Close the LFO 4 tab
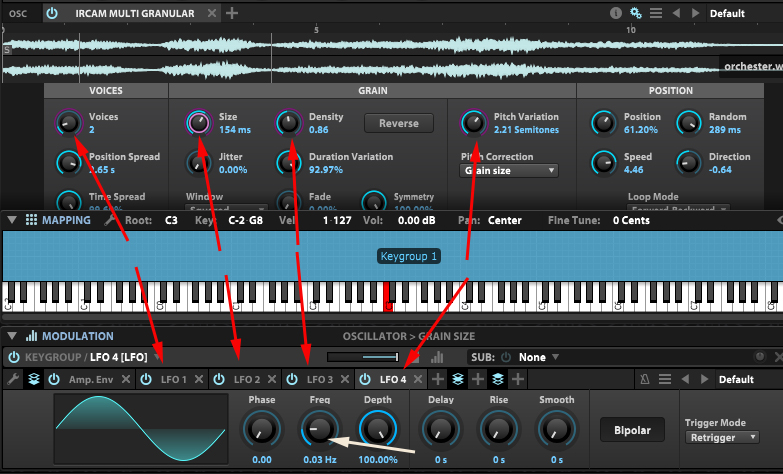This screenshot has height=474, width=783. [418, 380]
